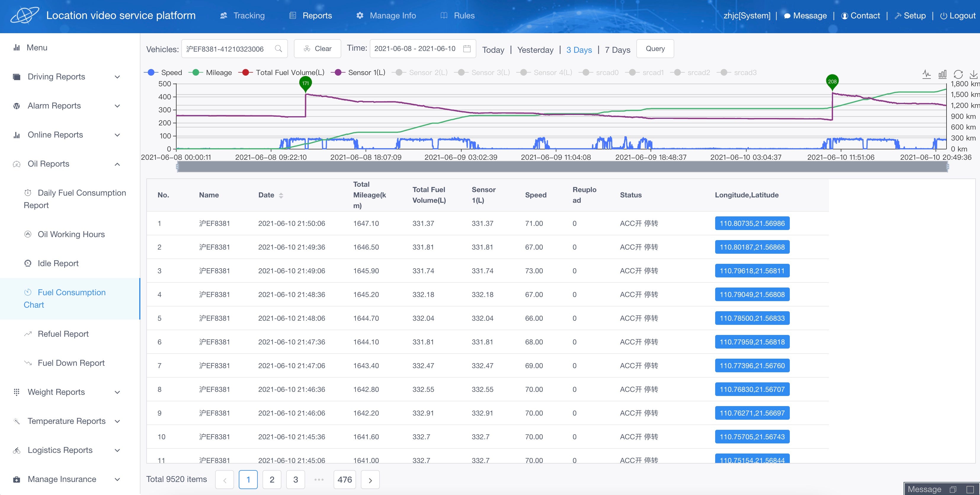Click the calendar icon in Time field
This screenshot has width=980, height=495.
467,49
